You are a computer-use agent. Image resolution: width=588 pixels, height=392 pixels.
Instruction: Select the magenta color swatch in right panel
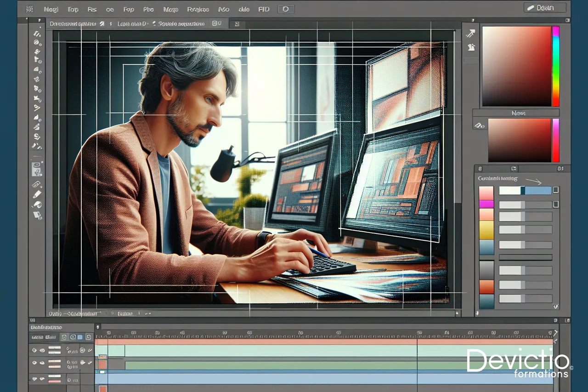[x=486, y=204]
